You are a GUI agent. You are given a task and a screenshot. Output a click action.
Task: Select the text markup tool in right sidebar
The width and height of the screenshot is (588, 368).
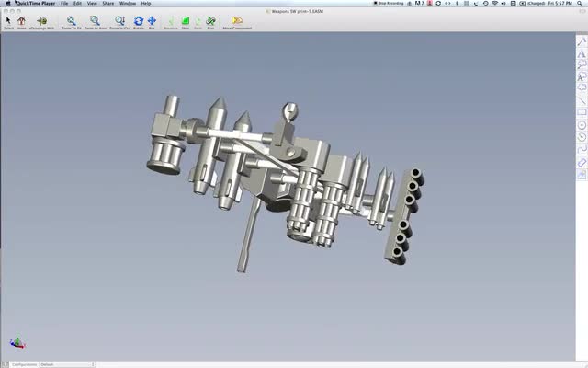582,54
